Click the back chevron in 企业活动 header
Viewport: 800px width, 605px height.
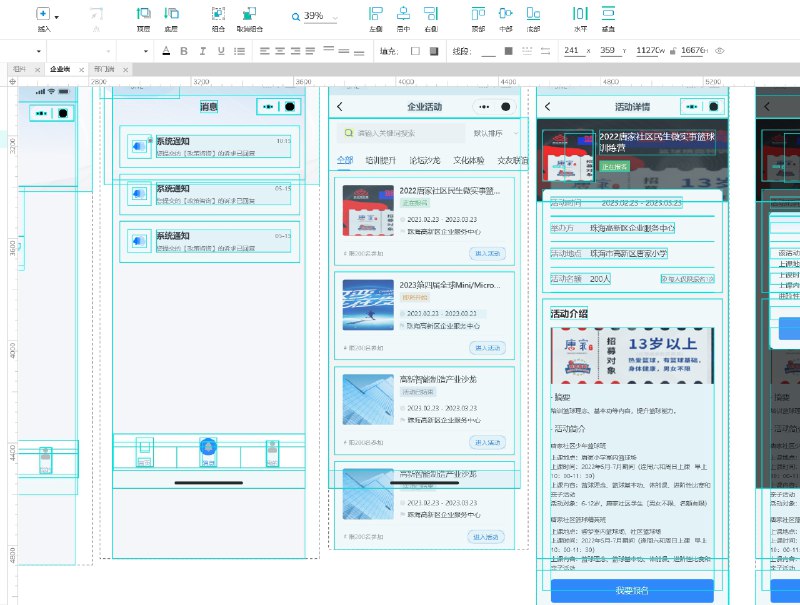tap(340, 107)
